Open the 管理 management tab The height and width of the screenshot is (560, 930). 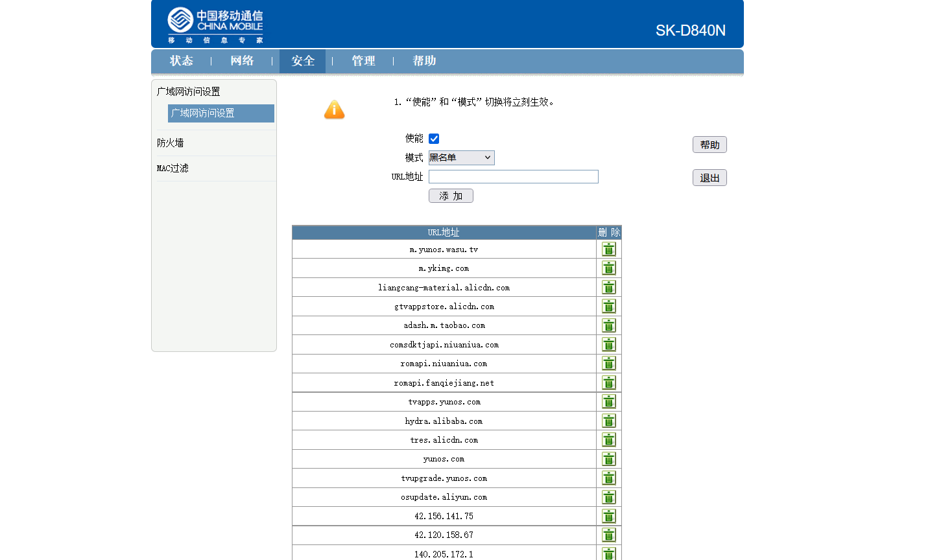[x=363, y=61]
